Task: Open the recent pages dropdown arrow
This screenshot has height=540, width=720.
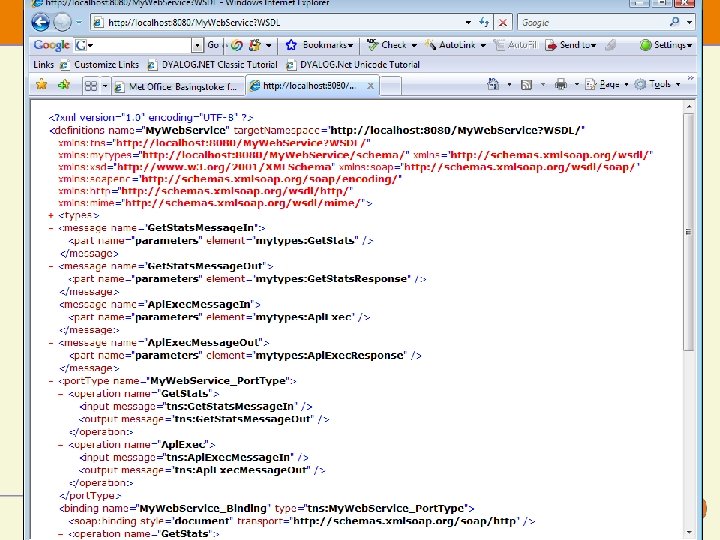Action: click(x=79, y=22)
